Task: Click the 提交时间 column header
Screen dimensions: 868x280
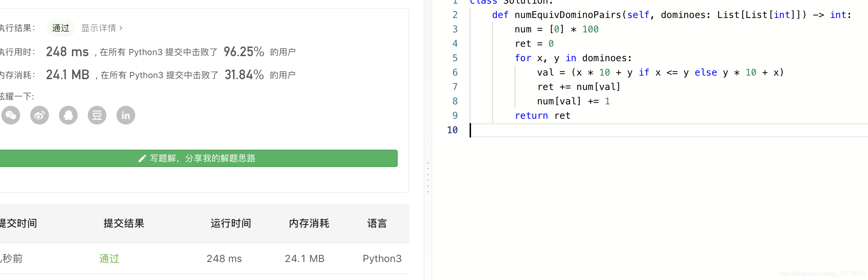Action: 18,223
